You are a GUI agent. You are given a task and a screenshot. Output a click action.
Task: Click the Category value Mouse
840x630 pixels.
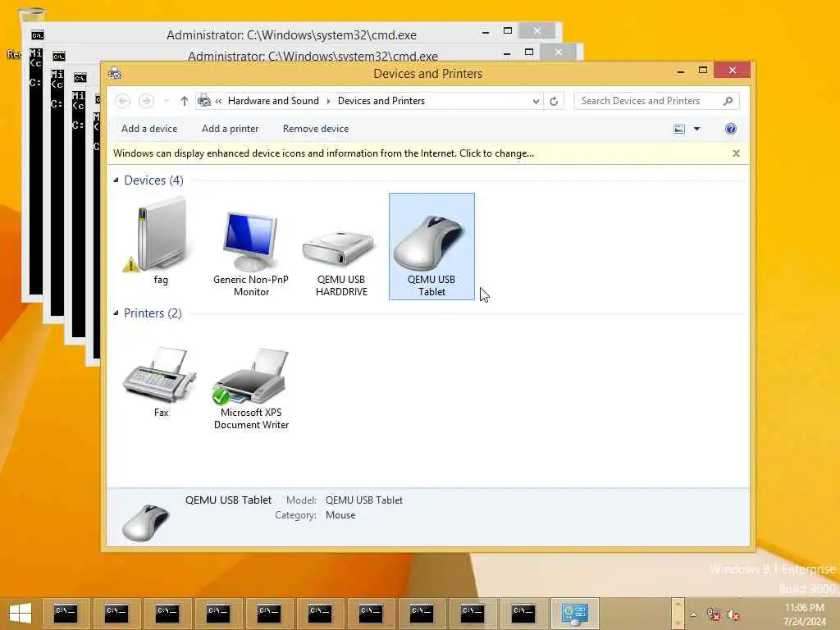[x=340, y=515]
